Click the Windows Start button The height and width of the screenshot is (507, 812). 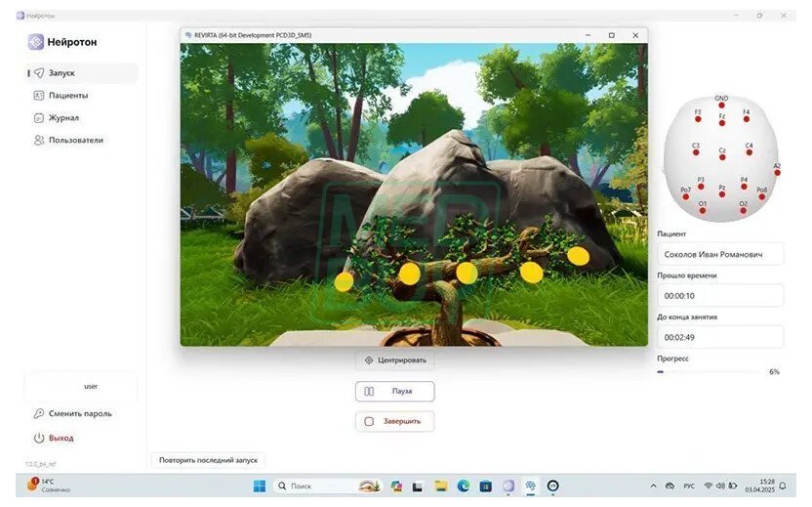(x=260, y=486)
